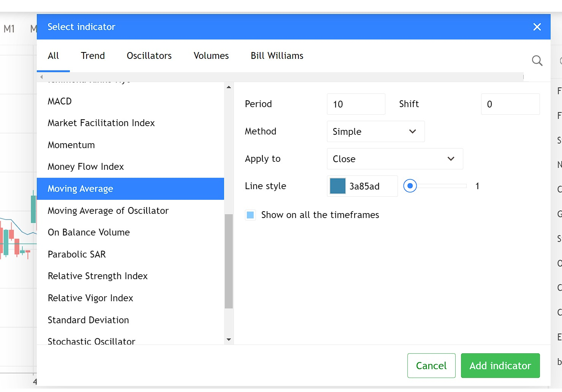Click the Period input field
This screenshot has width=562, height=392.
click(x=355, y=104)
